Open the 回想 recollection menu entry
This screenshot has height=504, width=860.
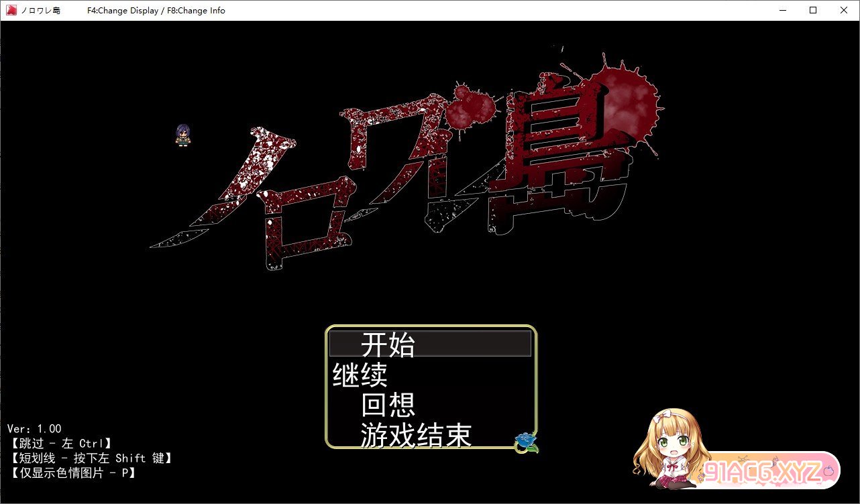click(388, 405)
